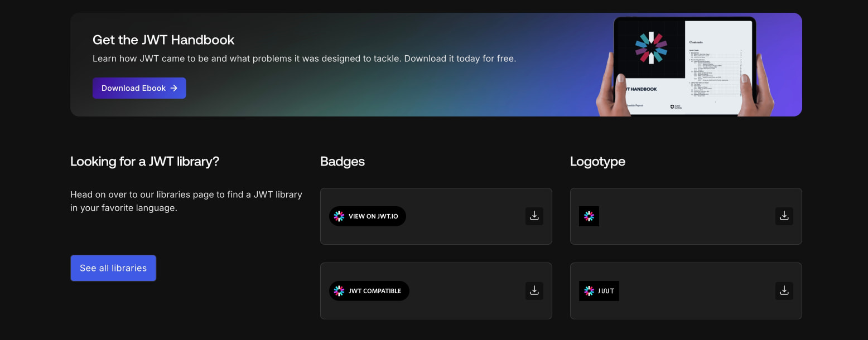Click the VIEW ON JWT.IO badge image
The image size is (868, 340).
(368, 216)
